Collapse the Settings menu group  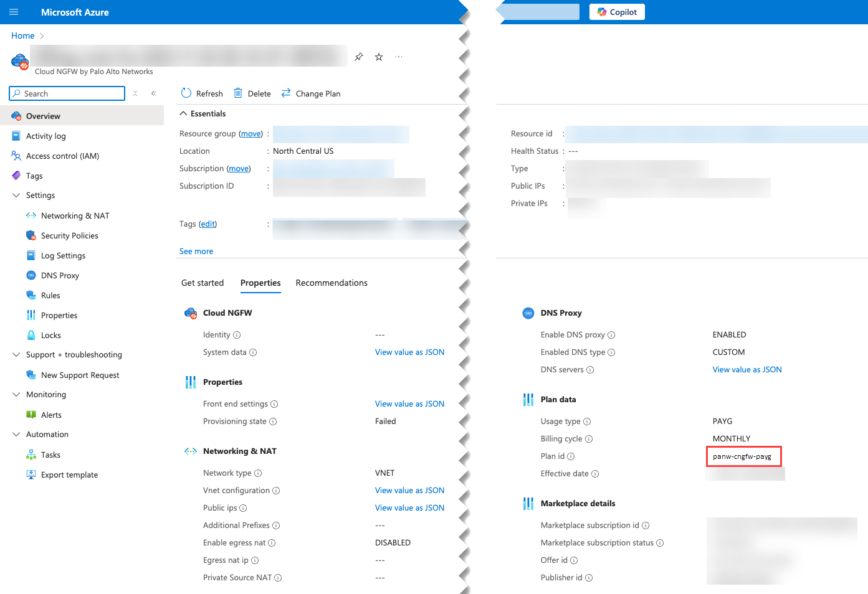16,196
